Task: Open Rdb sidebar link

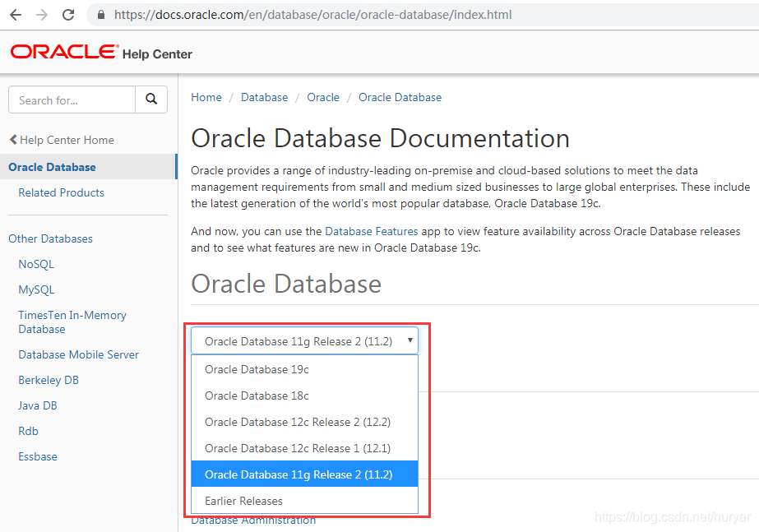Action: pyautogui.click(x=28, y=431)
